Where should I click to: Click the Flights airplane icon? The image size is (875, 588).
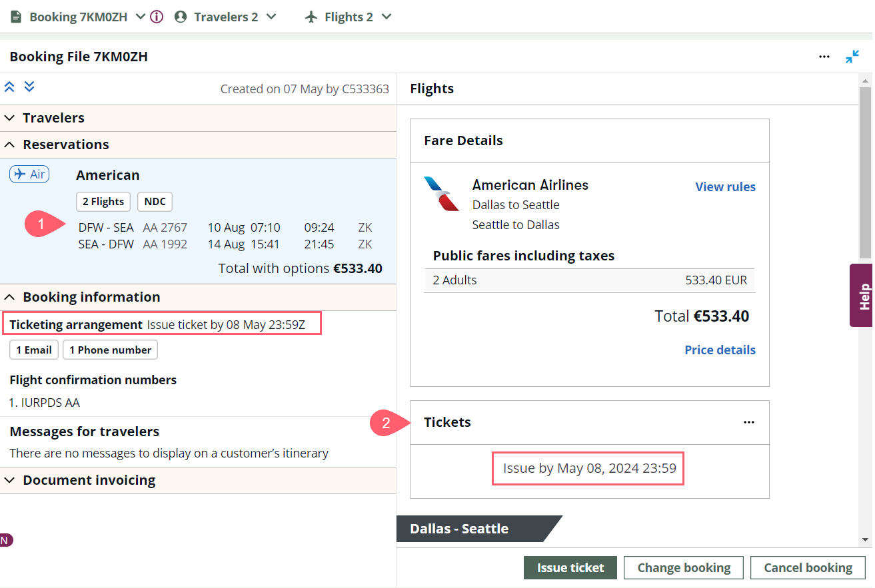pyautogui.click(x=311, y=17)
